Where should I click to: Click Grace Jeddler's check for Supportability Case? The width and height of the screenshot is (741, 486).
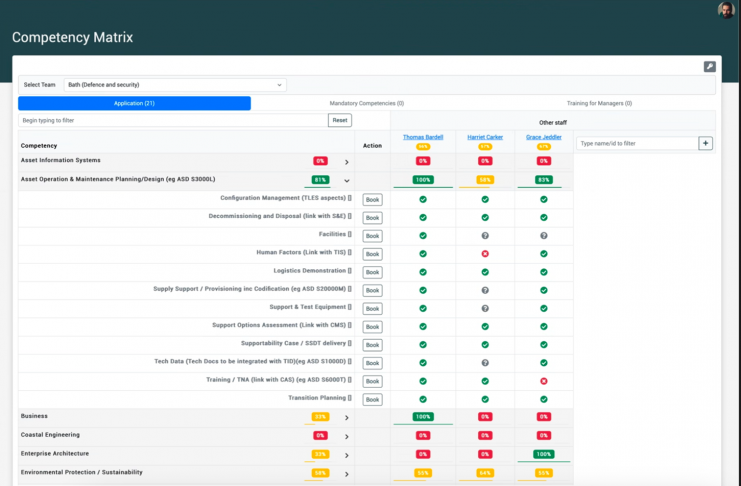click(x=543, y=345)
